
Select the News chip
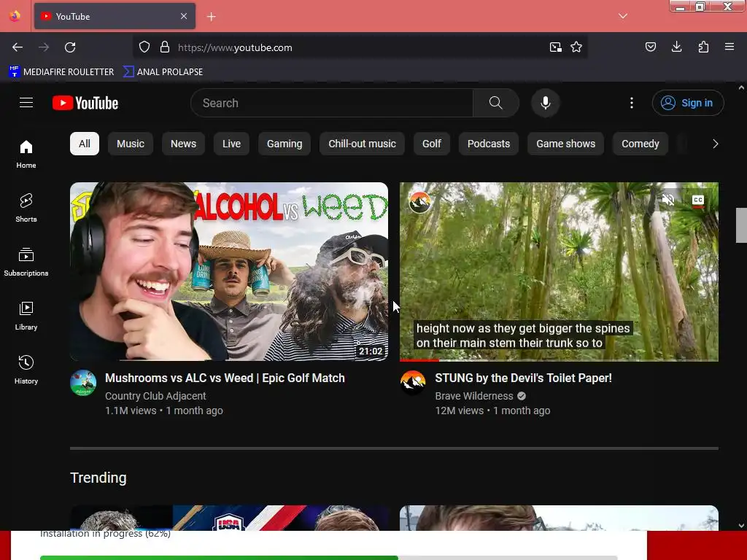pos(183,144)
